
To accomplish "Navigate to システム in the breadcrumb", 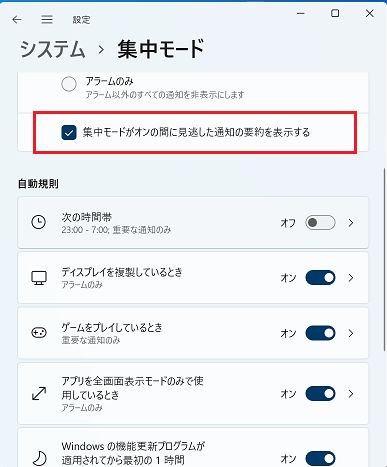I will [52, 49].
